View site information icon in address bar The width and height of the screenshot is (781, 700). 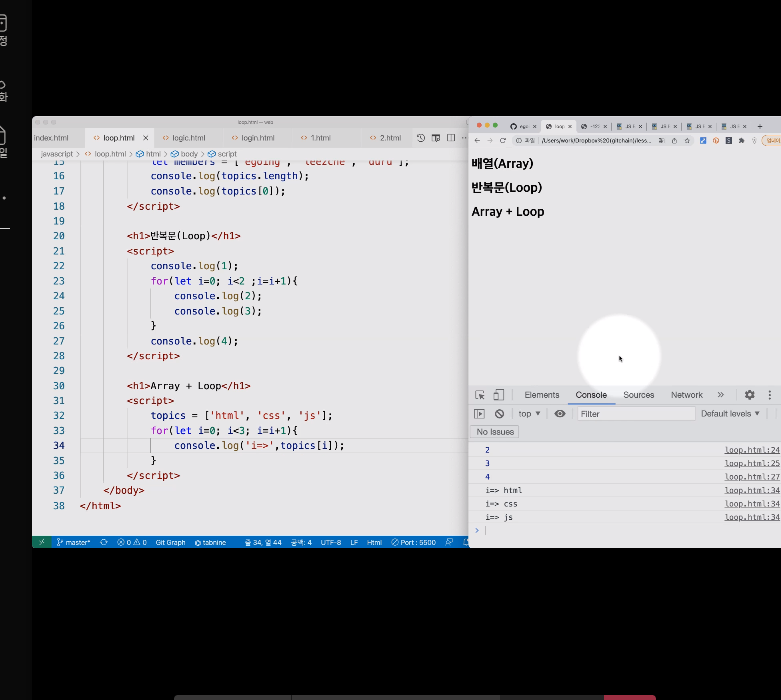[519, 140]
